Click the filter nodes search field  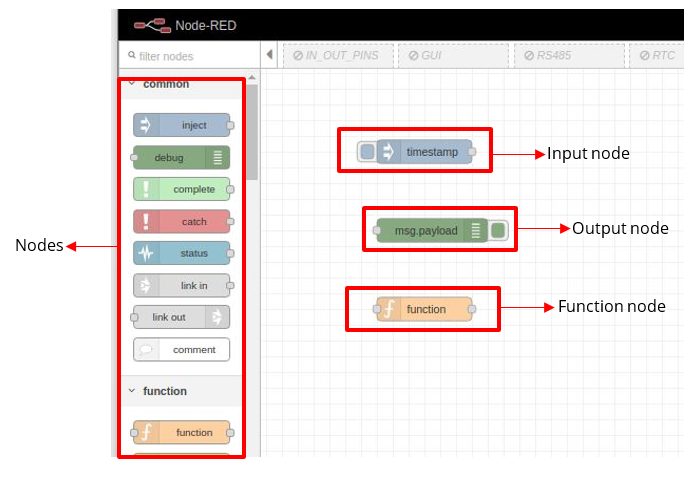pyautogui.click(x=190, y=56)
